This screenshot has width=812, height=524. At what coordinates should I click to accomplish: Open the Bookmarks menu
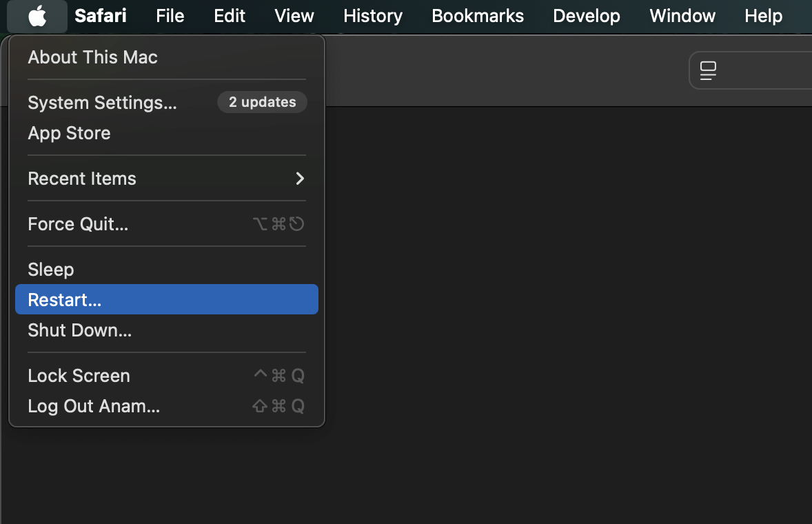pyautogui.click(x=477, y=16)
